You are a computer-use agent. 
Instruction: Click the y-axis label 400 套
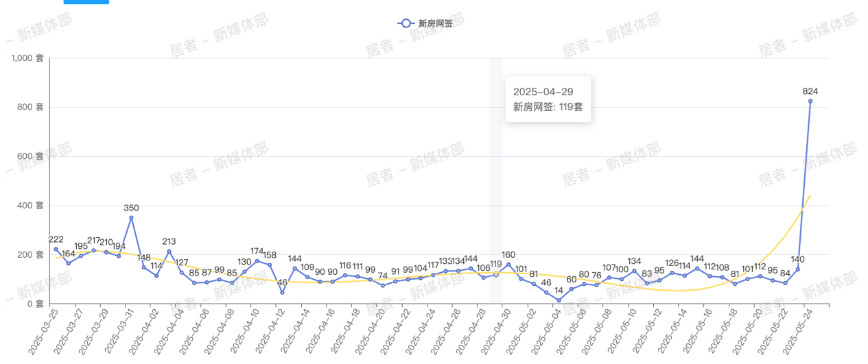point(32,206)
